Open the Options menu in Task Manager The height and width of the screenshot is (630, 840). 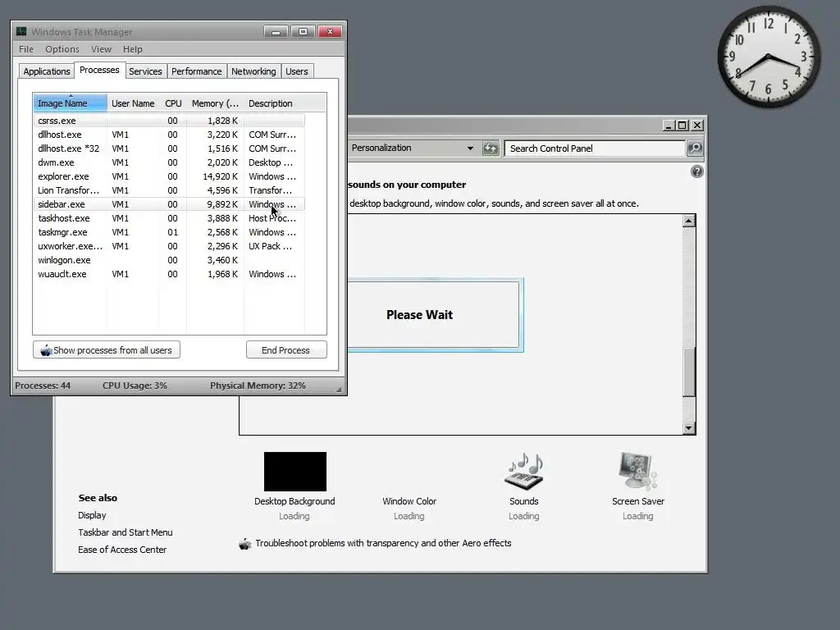[x=62, y=49]
